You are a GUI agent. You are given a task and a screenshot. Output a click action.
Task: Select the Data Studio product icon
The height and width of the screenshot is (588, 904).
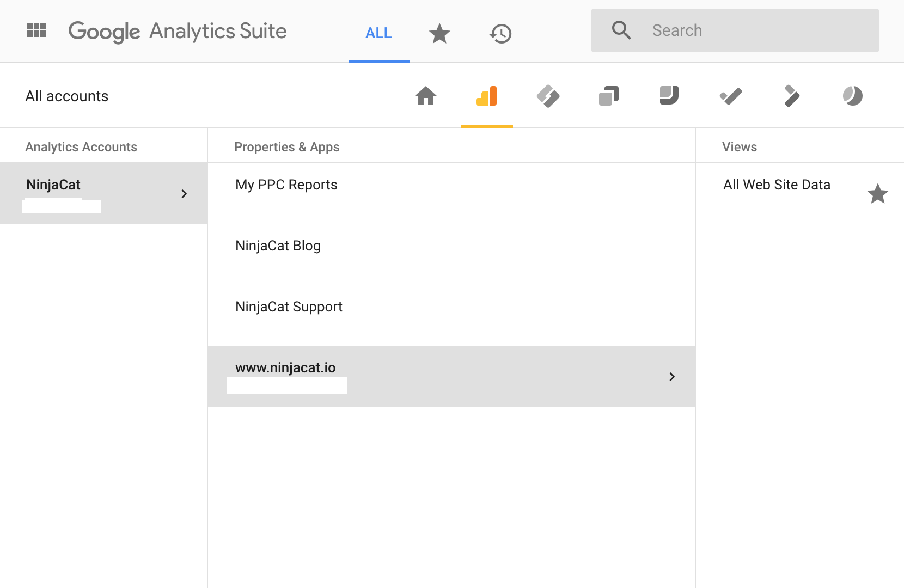(x=791, y=96)
